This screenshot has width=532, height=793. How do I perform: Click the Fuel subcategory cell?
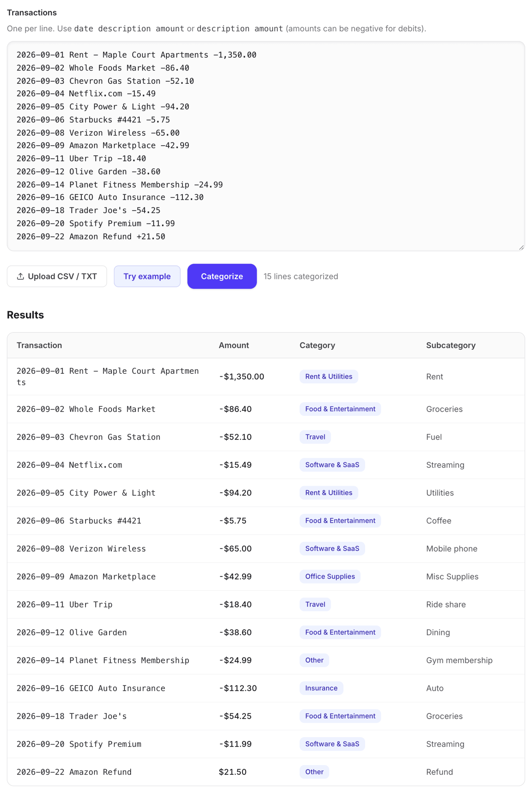(434, 437)
